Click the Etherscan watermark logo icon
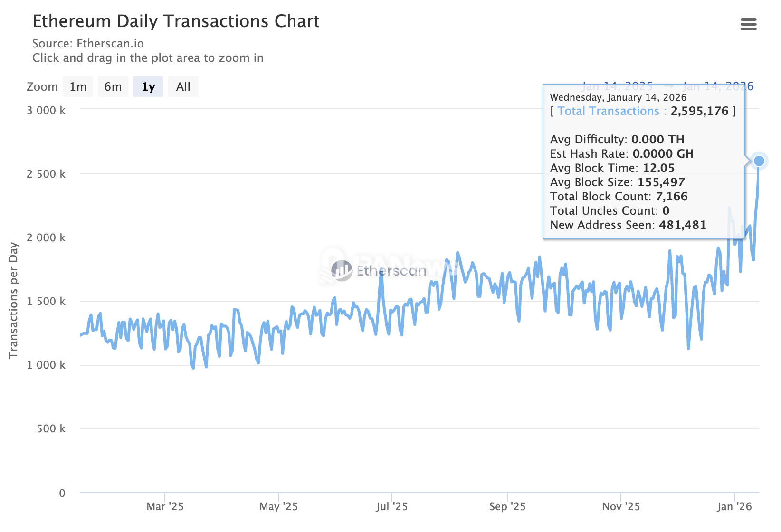Screen dimensions: 781x532 click(342, 271)
